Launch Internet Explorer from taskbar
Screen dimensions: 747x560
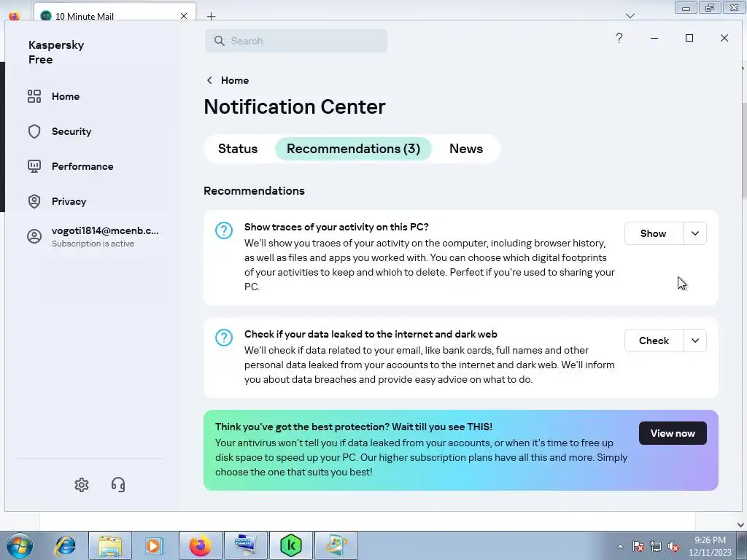coord(65,545)
